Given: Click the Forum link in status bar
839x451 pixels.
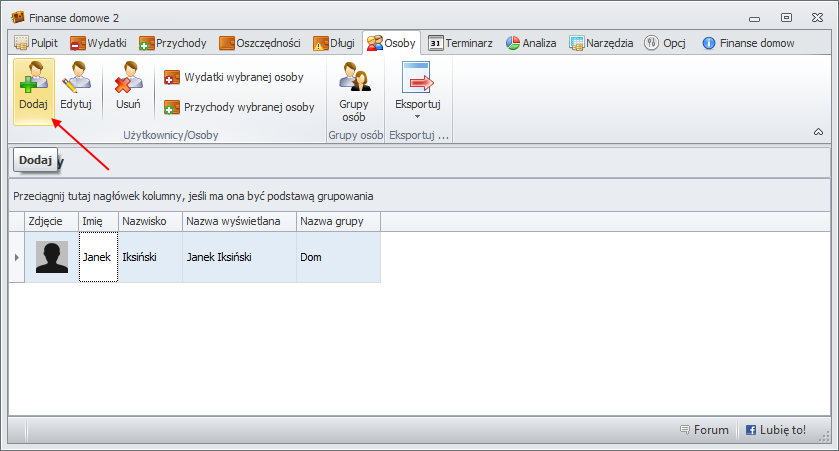Looking at the screenshot, I should [x=704, y=430].
